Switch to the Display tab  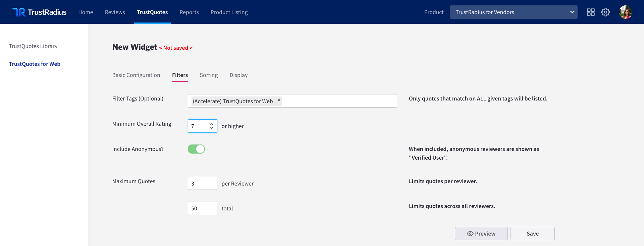click(x=238, y=75)
